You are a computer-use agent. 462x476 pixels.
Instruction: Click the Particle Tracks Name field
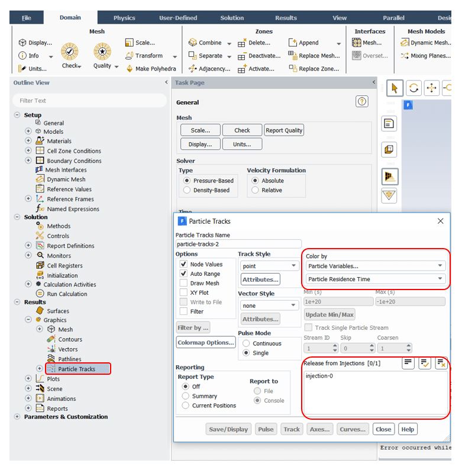pos(238,243)
